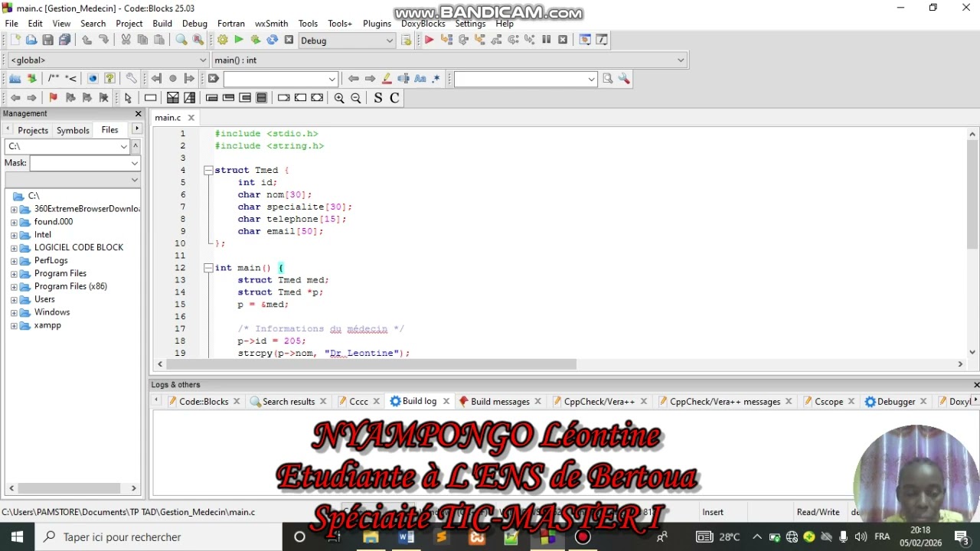Close the Management panel

click(138, 113)
